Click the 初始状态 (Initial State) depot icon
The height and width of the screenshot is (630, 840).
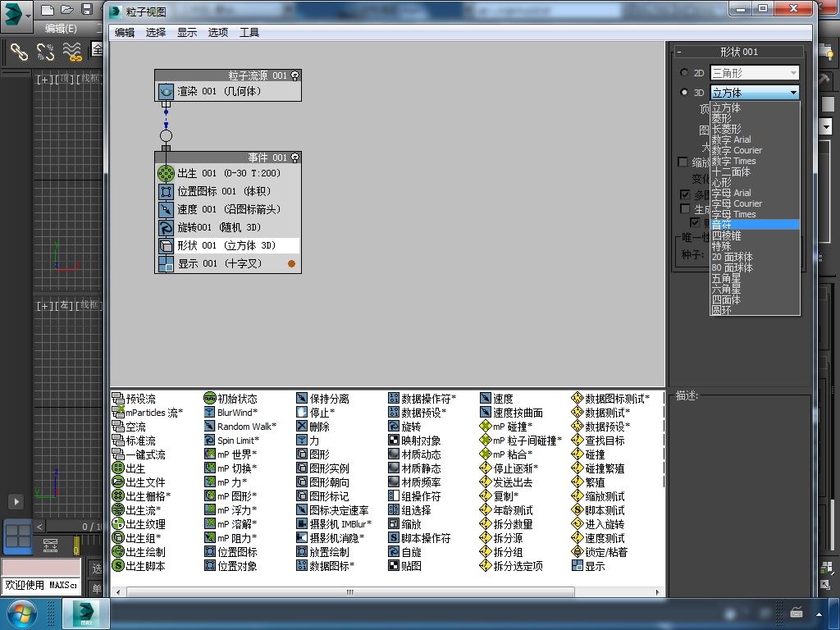(x=210, y=398)
